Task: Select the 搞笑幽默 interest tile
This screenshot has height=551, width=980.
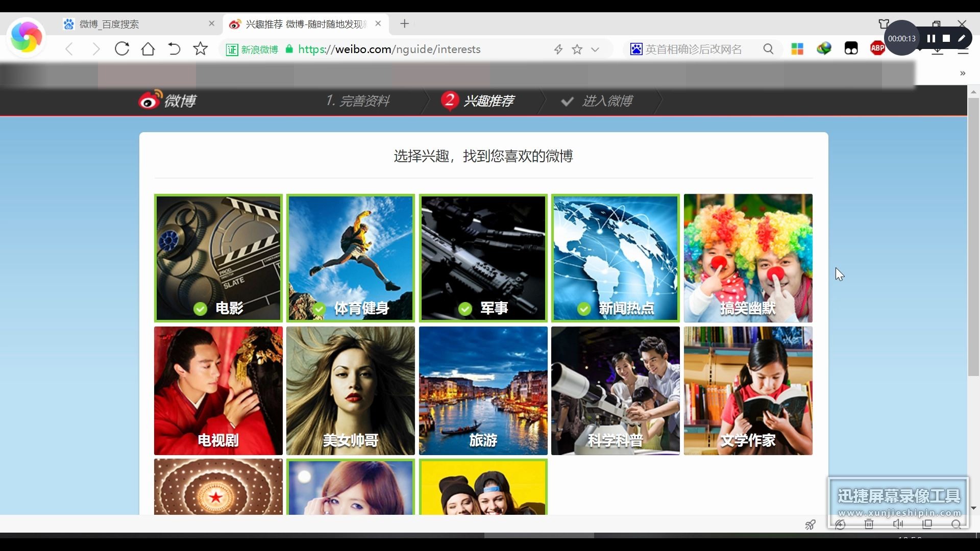Action: tap(748, 258)
